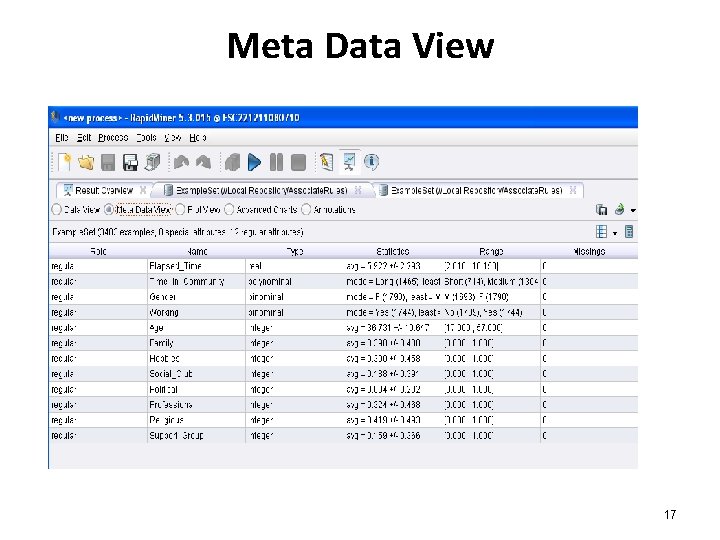The image size is (720, 540).
Task: Close the last ExampleSet tab
Action: [573, 190]
